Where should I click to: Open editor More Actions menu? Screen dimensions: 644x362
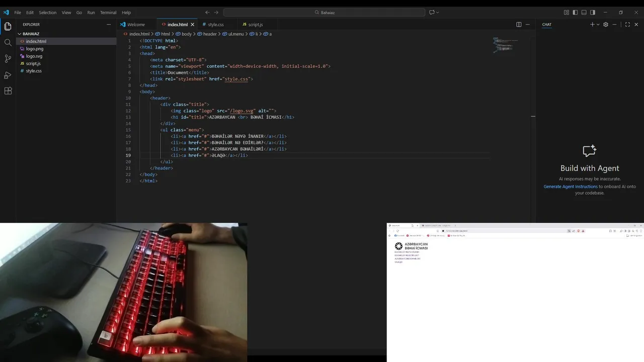[527, 24]
